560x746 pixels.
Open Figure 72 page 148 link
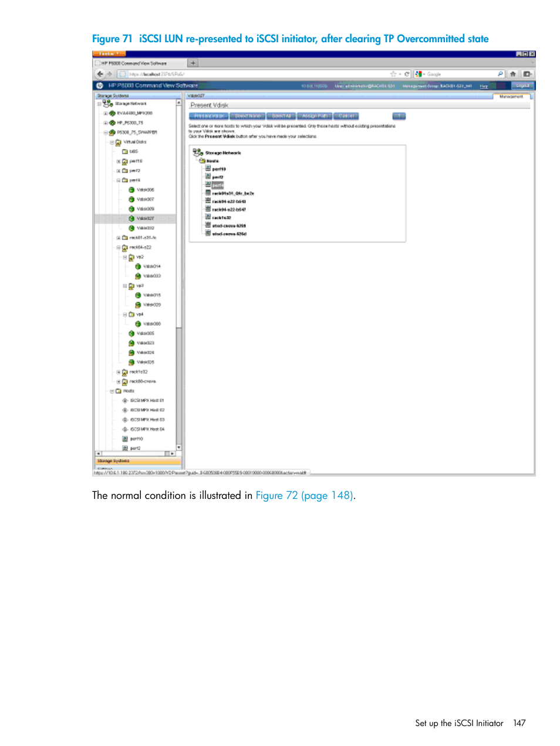click(x=305, y=495)
